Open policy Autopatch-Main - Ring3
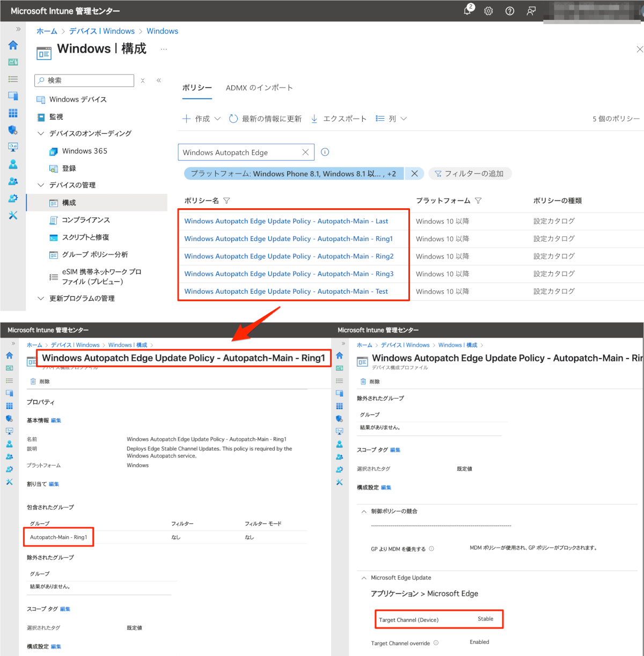The width and height of the screenshot is (644, 656). [x=289, y=274]
